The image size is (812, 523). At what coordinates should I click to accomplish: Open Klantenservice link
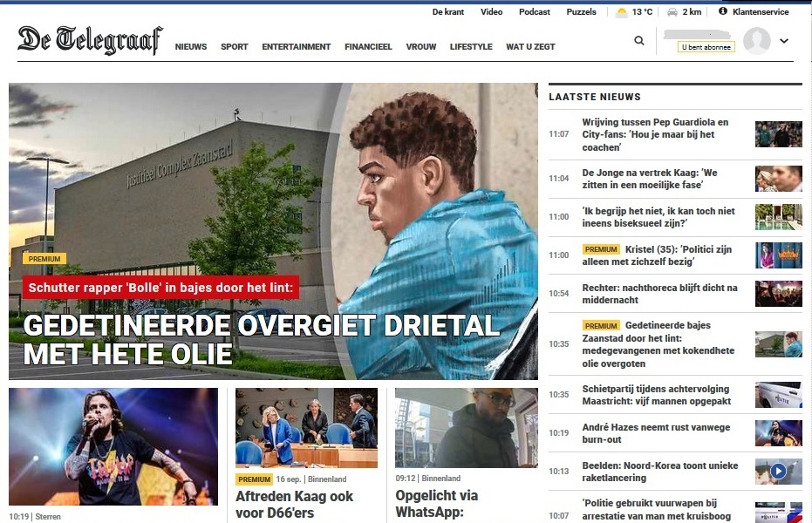coord(761,12)
